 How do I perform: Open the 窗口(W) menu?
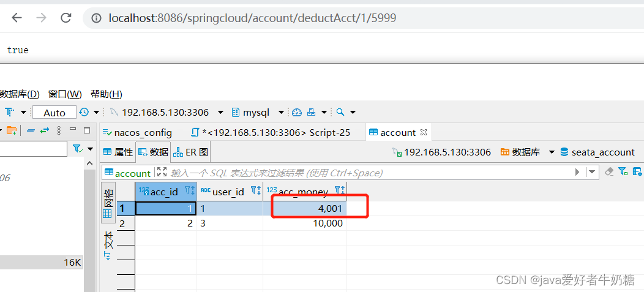point(65,94)
